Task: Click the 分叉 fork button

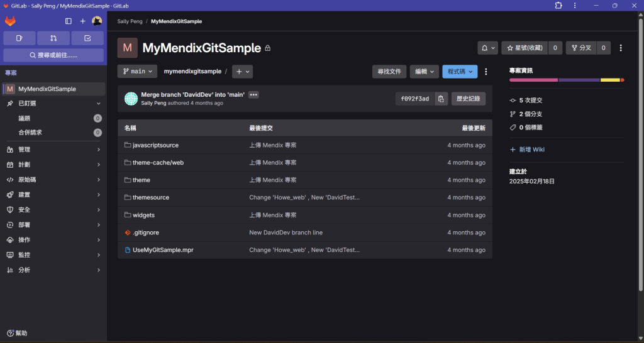Action: pyautogui.click(x=581, y=48)
